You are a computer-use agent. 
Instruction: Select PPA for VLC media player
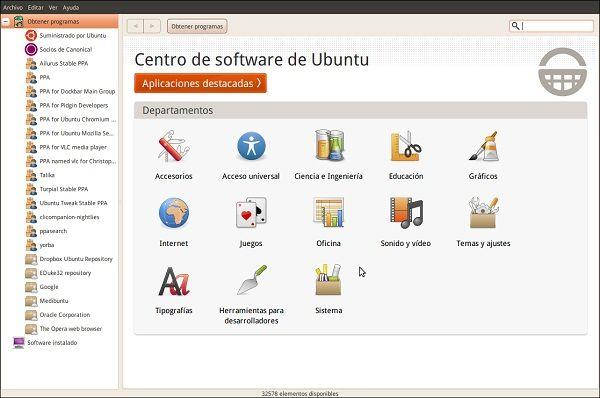[x=73, y=147]
